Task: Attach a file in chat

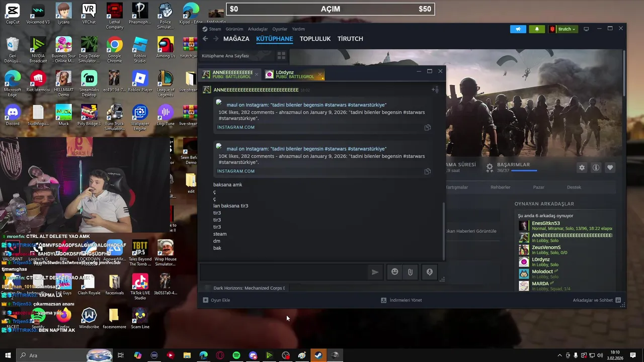Action: pos(410,272)
